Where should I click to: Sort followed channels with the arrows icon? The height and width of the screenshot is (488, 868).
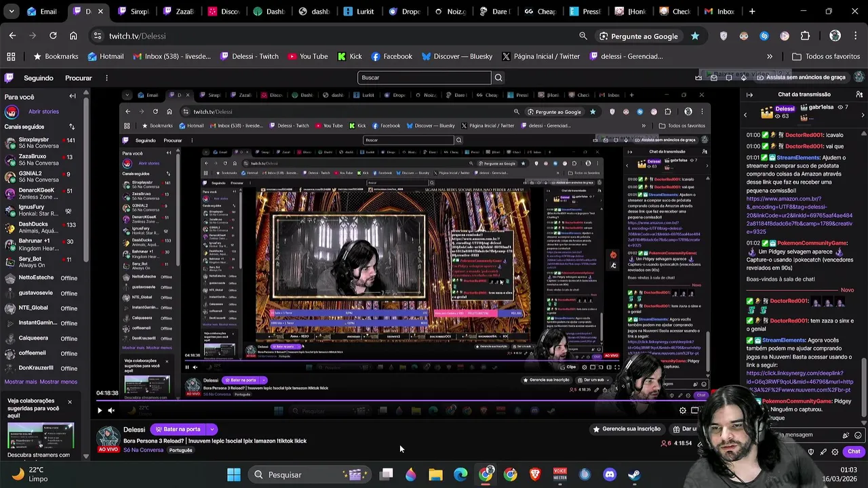click(72, 127)
